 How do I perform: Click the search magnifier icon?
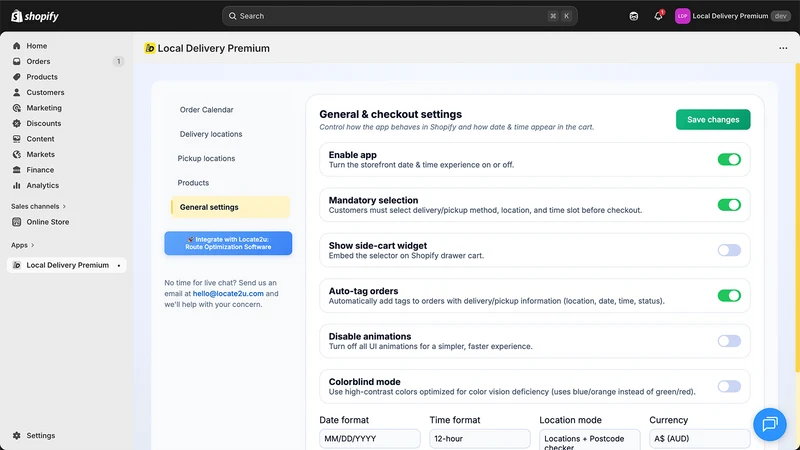[233, 16]
